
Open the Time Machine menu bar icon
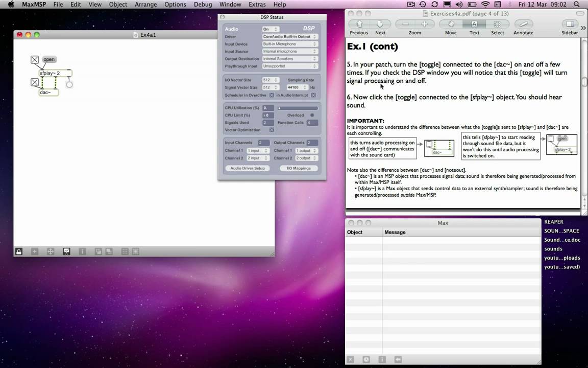tap(423, 4)
